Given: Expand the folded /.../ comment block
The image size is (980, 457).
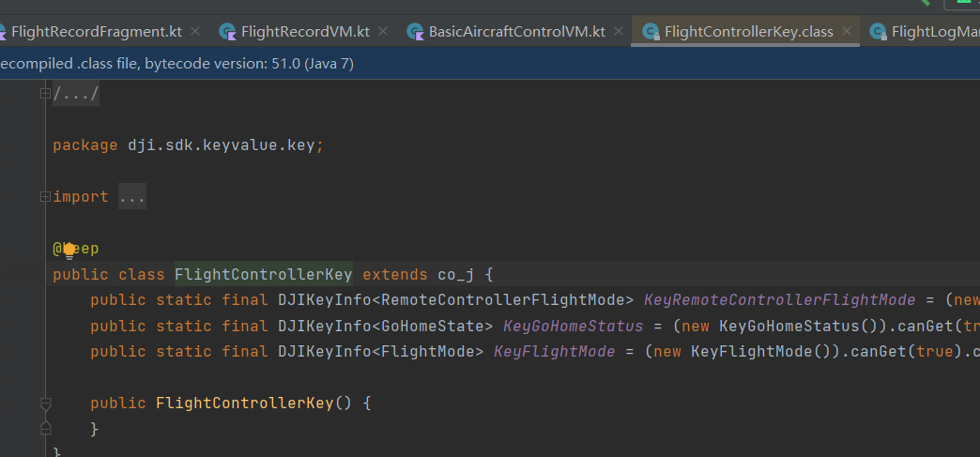Looking at the screenshot, I should [45, 94].
